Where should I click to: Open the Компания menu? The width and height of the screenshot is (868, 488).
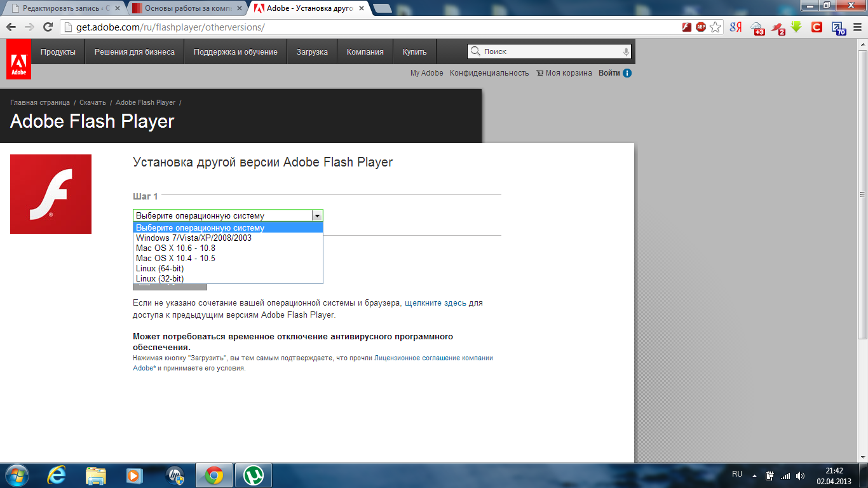pos(365,51)
